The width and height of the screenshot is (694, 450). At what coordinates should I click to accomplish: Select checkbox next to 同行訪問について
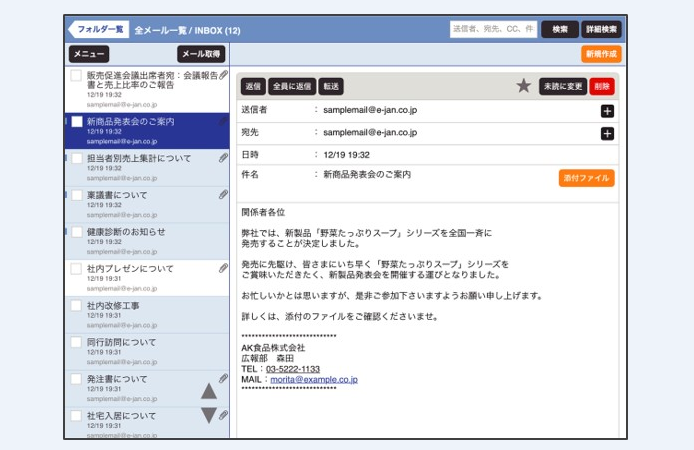pyautogui.click(x=76, y=342)
